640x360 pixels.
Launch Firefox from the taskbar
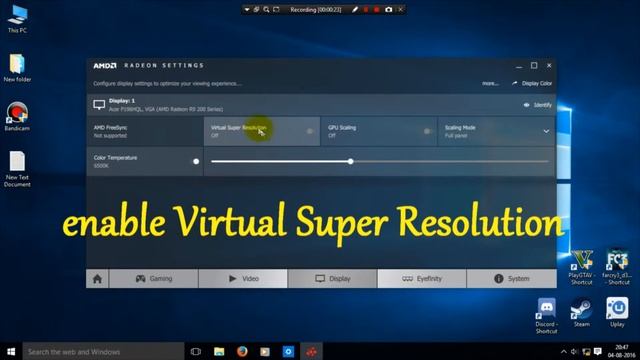tap(242, 351)
